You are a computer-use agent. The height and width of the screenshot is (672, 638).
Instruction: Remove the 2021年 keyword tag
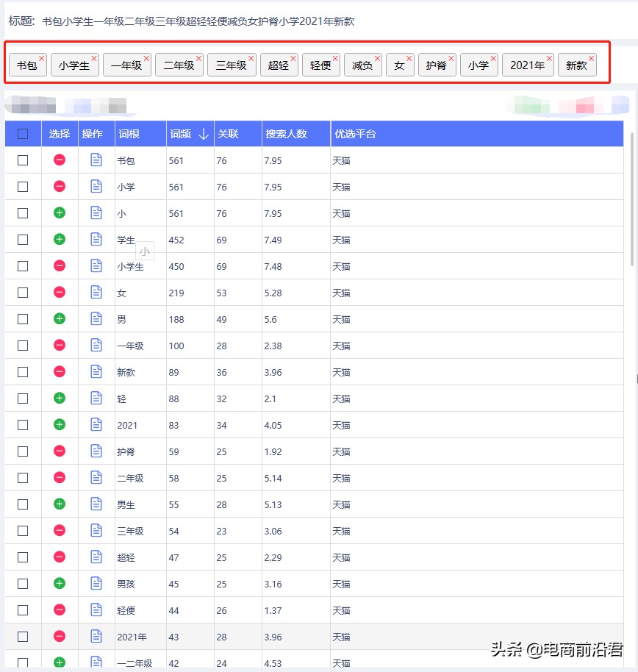[x=549, y=58]
